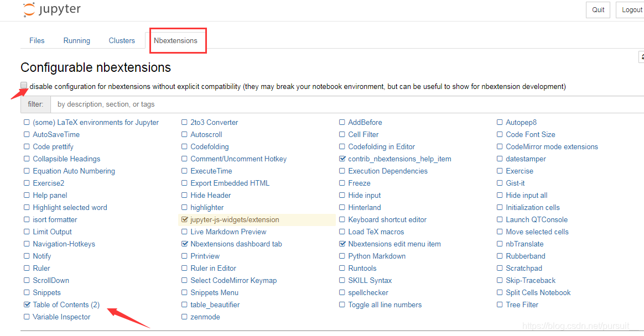
Task: Select the Gist-it extension
Action: click(x=516, y=183)
